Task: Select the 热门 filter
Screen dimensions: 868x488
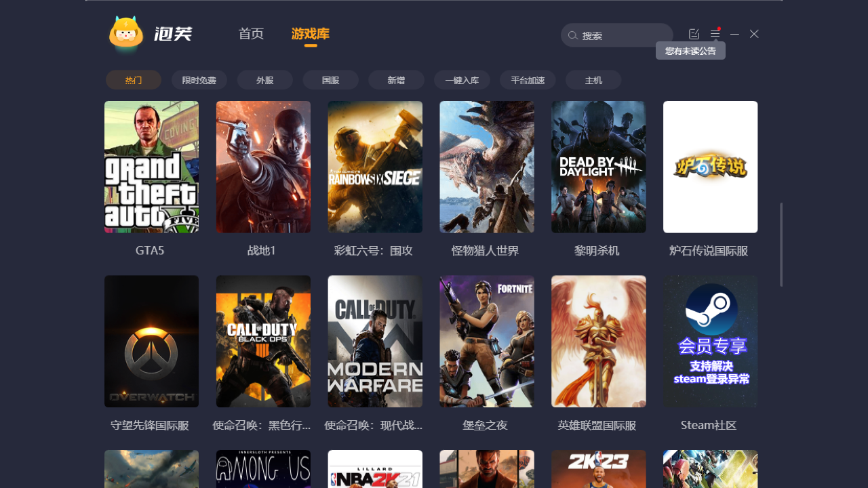Action: point(134,80)
